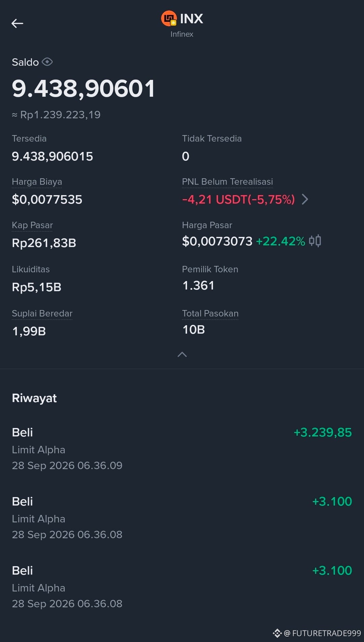Open the candlestick chart icon
The width and height of the screenshot is (364, 642).
(x=315, y=241)
